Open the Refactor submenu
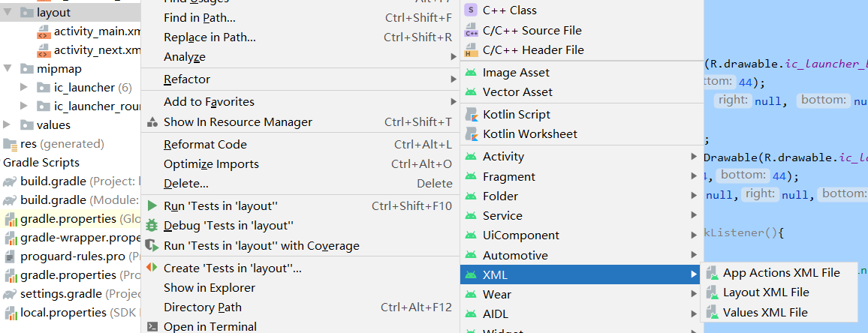868x333 pixels. 187,79
